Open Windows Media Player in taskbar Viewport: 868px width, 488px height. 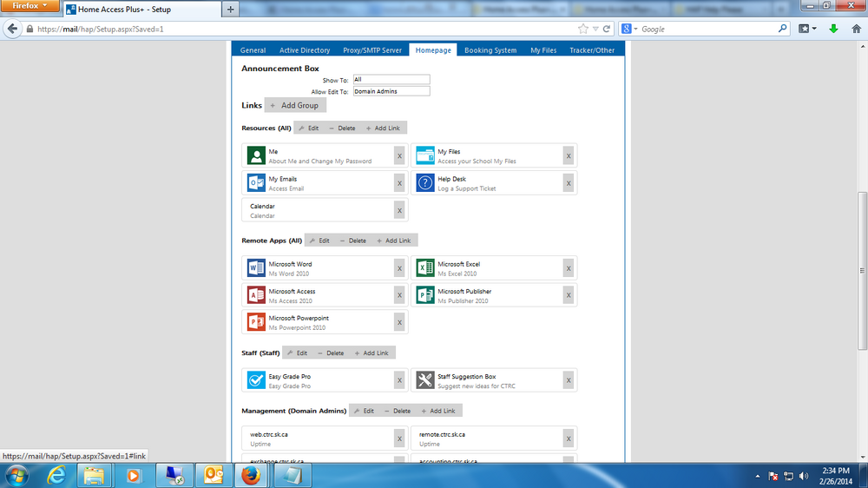pyautogui.click(x=133, y=476)
